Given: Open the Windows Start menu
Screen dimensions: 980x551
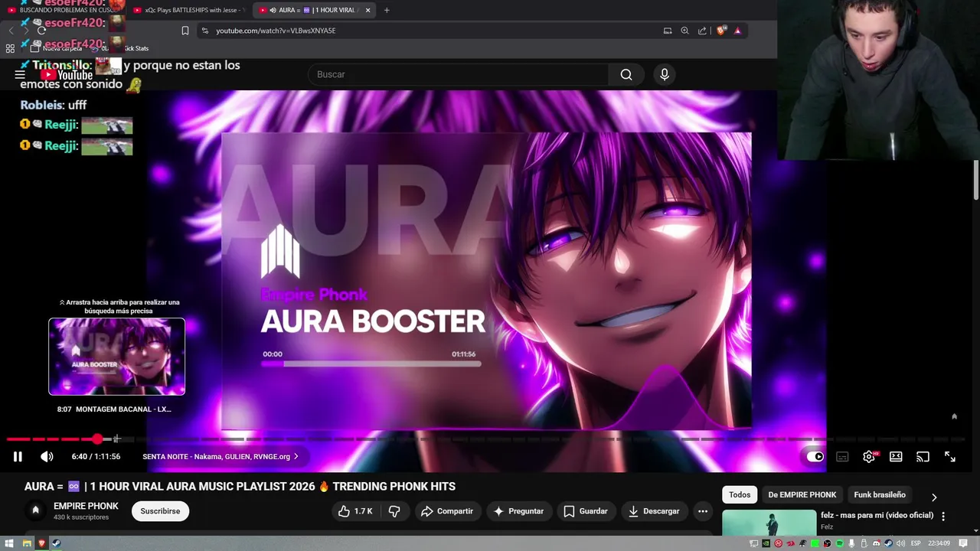Looking at the screenshot, I should click(9, 543).
